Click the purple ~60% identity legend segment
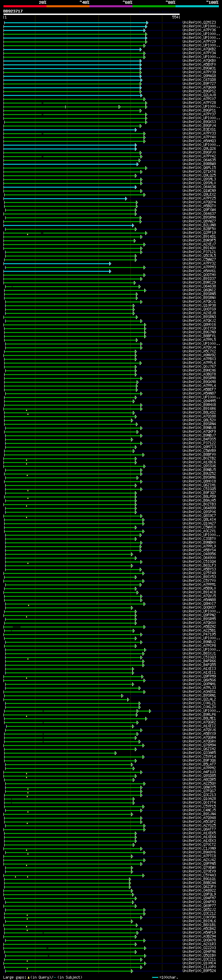 click(111, 6)
